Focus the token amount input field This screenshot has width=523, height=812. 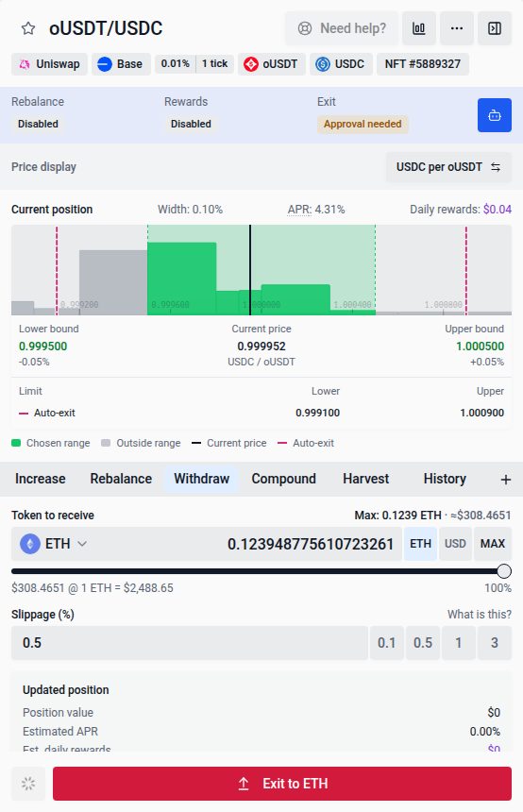pyautogui.click(x=311, y=544)
